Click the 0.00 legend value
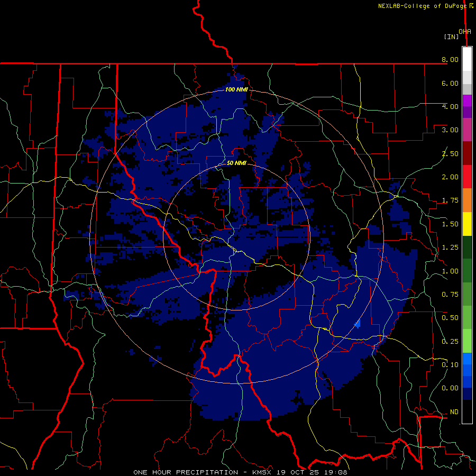The height and width of the screenshot is (476, 476). tap(450, 388)
